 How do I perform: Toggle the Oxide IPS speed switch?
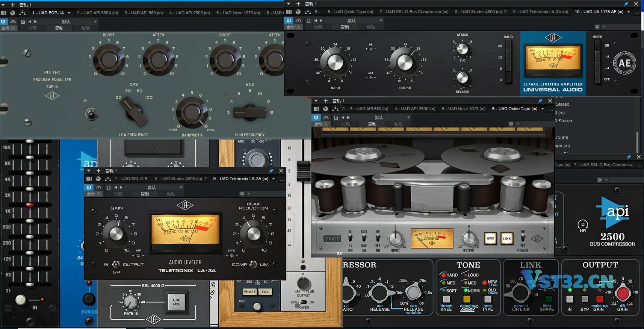(350, 238)
